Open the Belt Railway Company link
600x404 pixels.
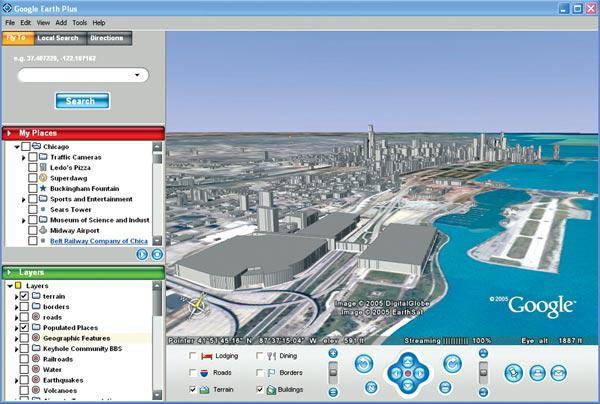98,241
